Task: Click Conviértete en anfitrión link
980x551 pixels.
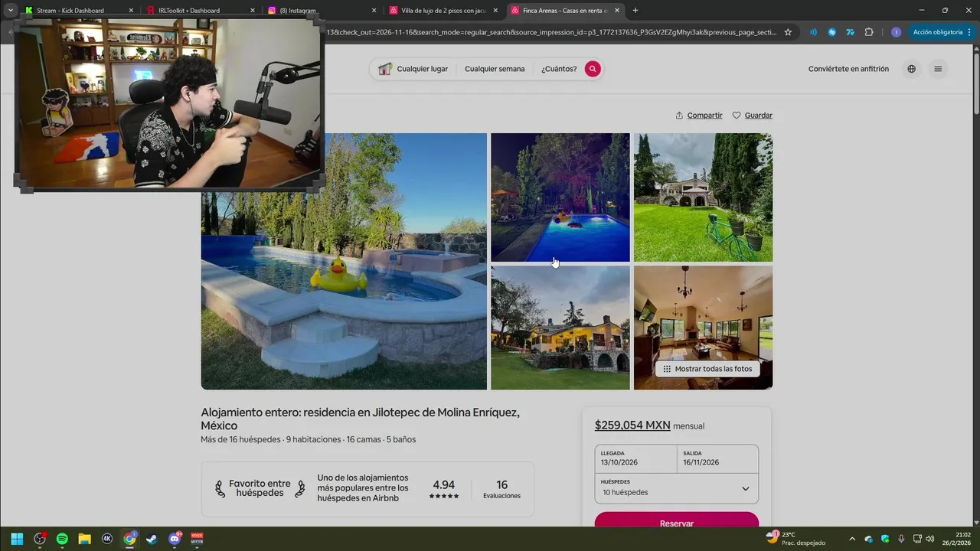Action: tap(848, 69)
